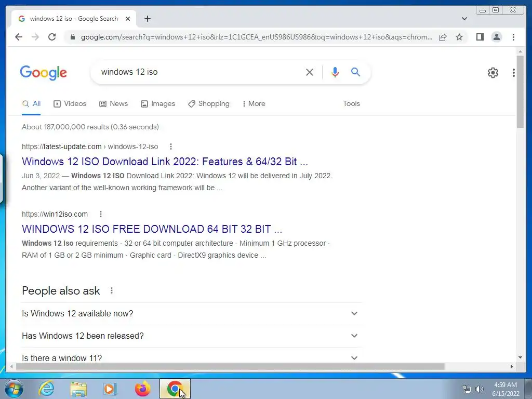This screenshot has height=399, width=532.
Task: Switch to the Images tab
Action: pos(158,104)
